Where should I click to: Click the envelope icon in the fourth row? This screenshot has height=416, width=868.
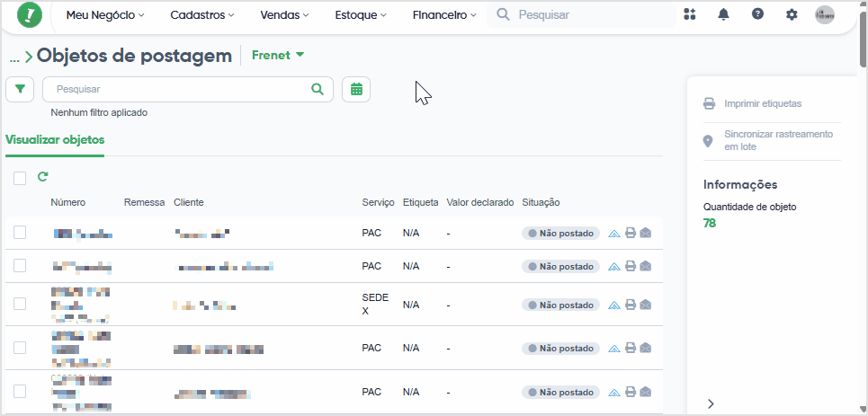[x=646, y=348]
